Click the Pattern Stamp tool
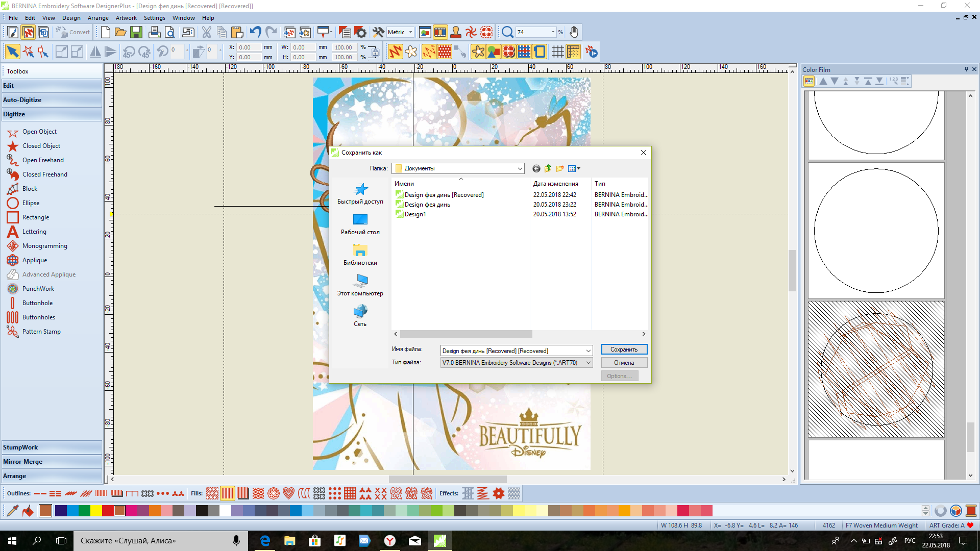This screenshot has height=551, width=980. pos(41,332)
